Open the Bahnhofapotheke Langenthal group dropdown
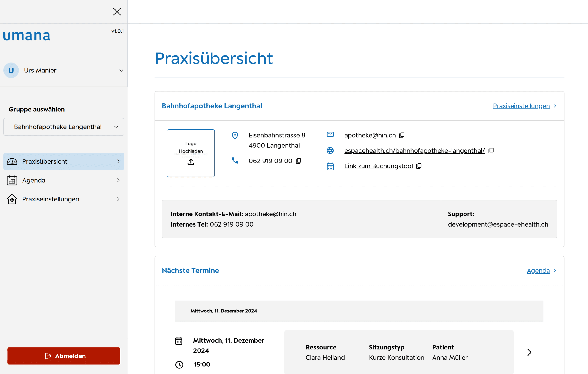This screenshot has height=374, width=588. pyautogui.click(x=64, y=127)
